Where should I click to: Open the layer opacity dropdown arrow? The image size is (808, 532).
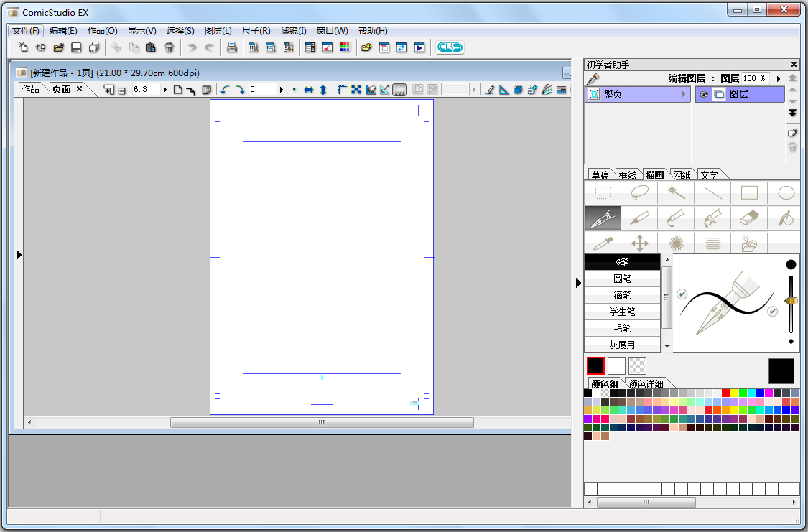coord(779,78)
